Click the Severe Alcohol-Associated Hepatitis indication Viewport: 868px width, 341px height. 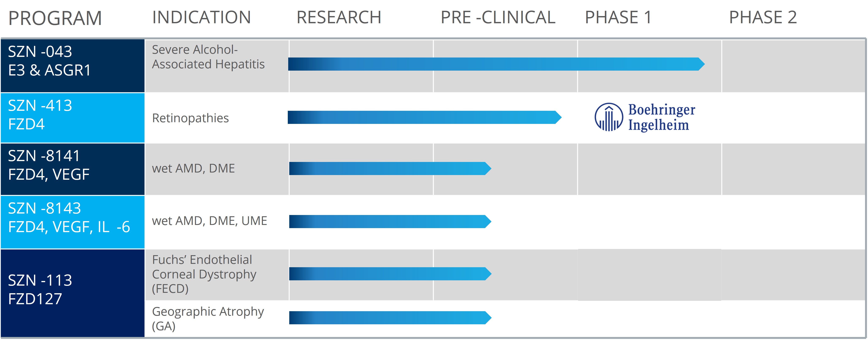point(208,57)
